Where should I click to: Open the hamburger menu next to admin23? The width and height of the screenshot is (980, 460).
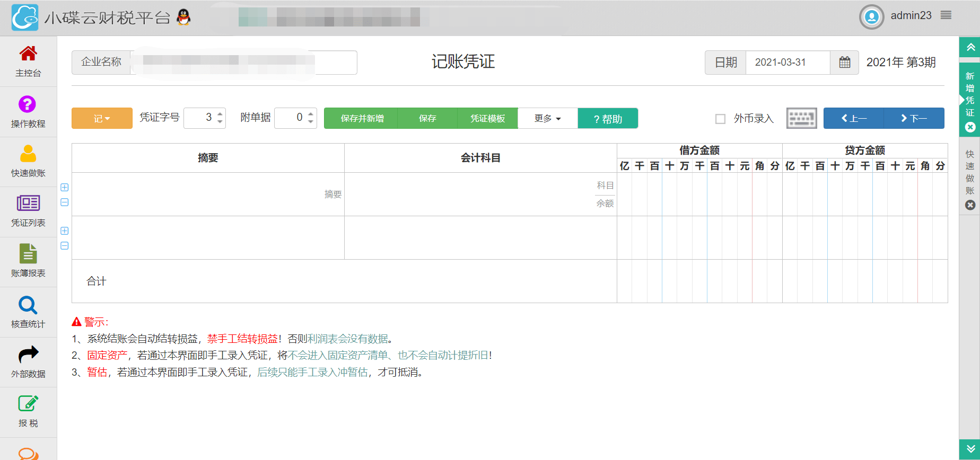[x=946, y=15]
